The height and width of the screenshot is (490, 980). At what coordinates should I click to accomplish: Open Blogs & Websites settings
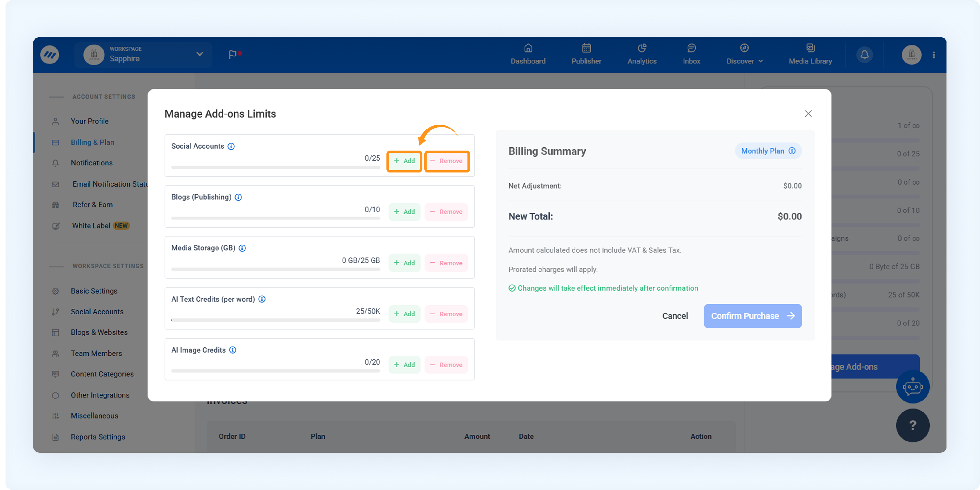(x=99, y=333)
